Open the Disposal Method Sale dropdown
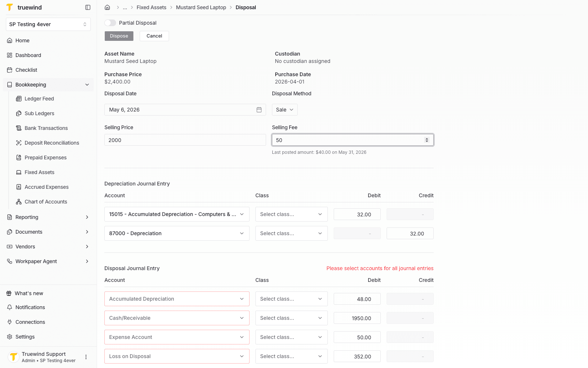 point(285,110)
